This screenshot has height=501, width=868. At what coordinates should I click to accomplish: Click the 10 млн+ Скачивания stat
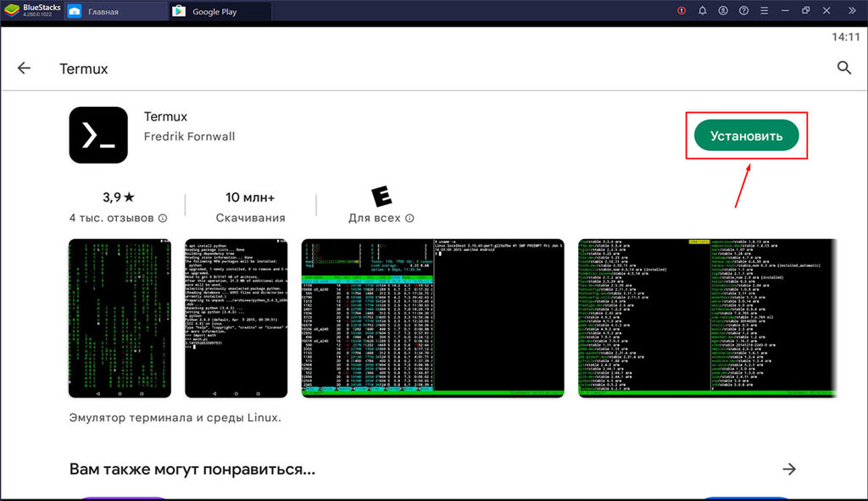[x=250, y=207]
